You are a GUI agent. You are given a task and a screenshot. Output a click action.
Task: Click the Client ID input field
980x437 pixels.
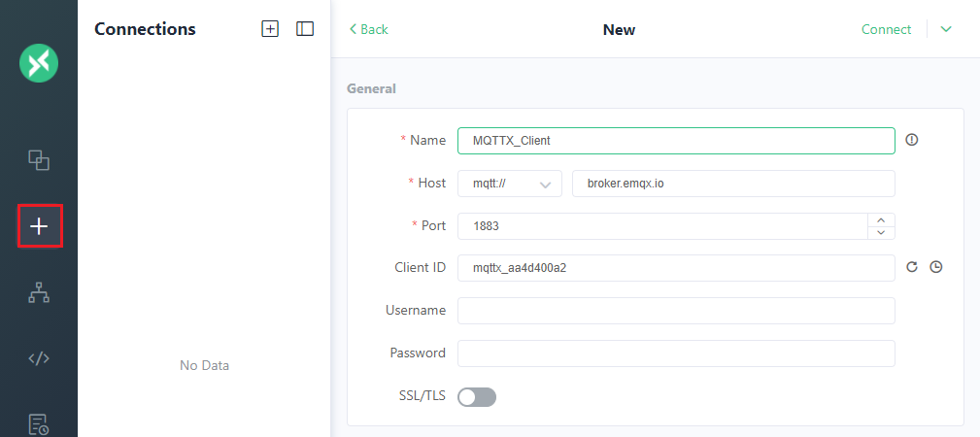point(676,268)
